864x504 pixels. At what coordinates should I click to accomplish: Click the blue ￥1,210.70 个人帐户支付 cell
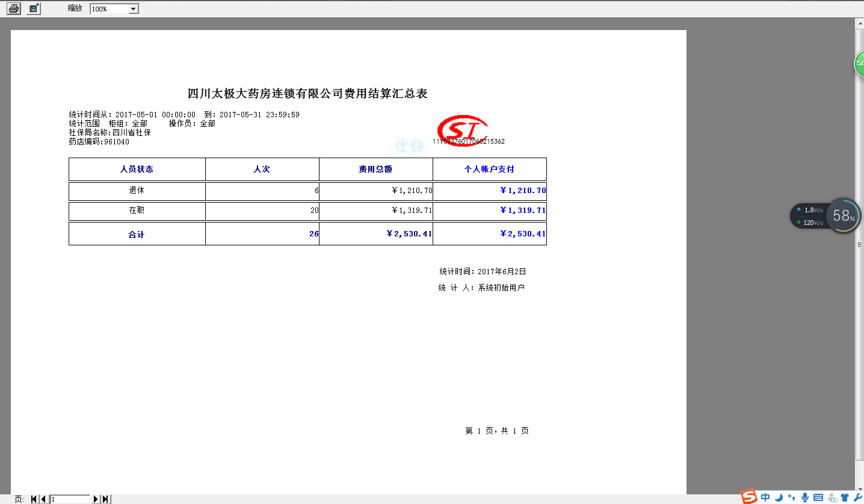tap(490, 191)
